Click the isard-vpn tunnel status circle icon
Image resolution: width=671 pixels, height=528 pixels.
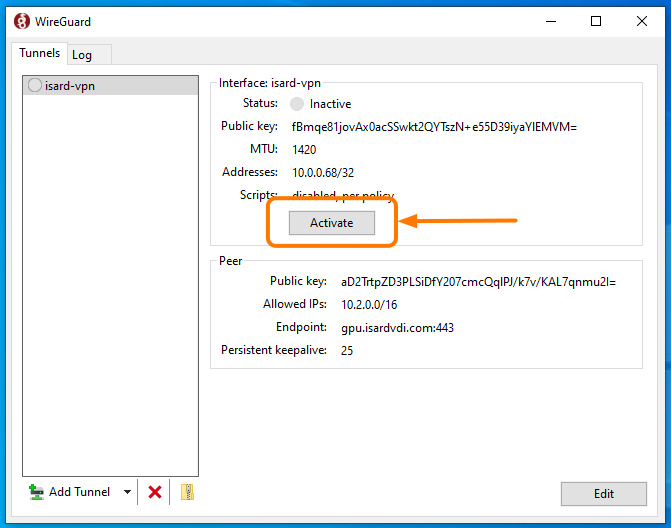point(35,86)
